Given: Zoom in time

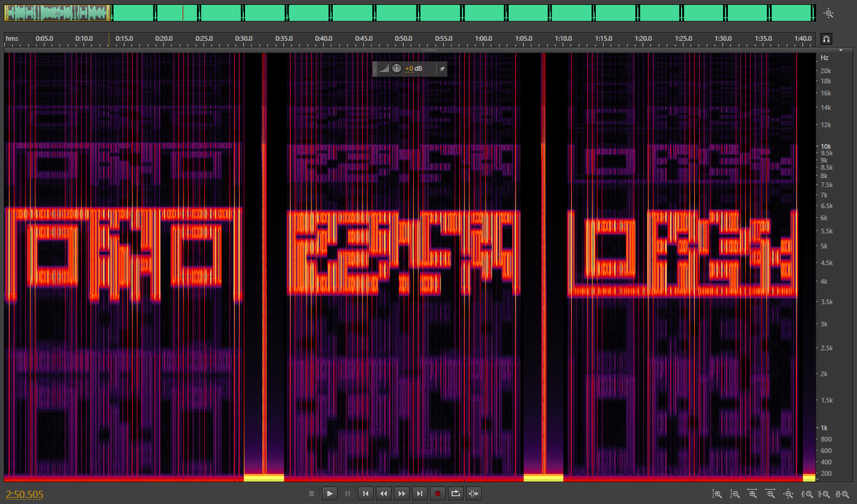Looking at the screenshot, I should [x=753, y=494].
